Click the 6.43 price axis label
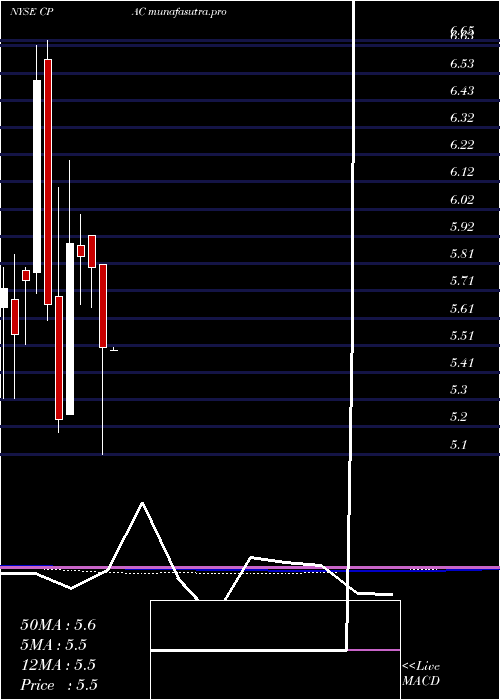This screenshot has width=500, height=700. [x=462, y=91]
